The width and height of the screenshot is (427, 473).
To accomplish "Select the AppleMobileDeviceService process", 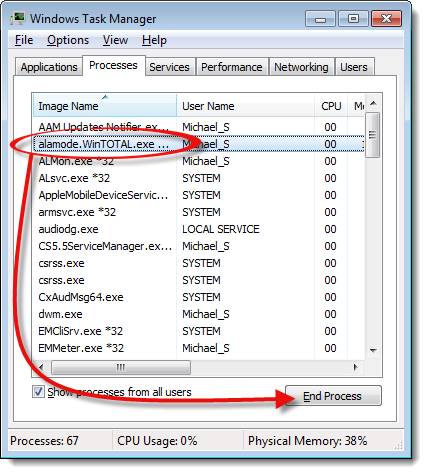I will pyautogui.click(x=198, y=195).
